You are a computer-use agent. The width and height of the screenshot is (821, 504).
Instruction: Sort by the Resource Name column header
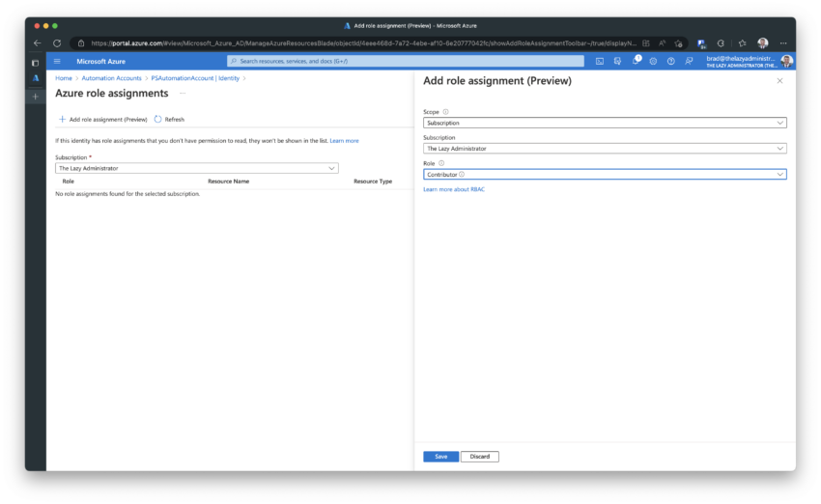(x=228, y=182)
